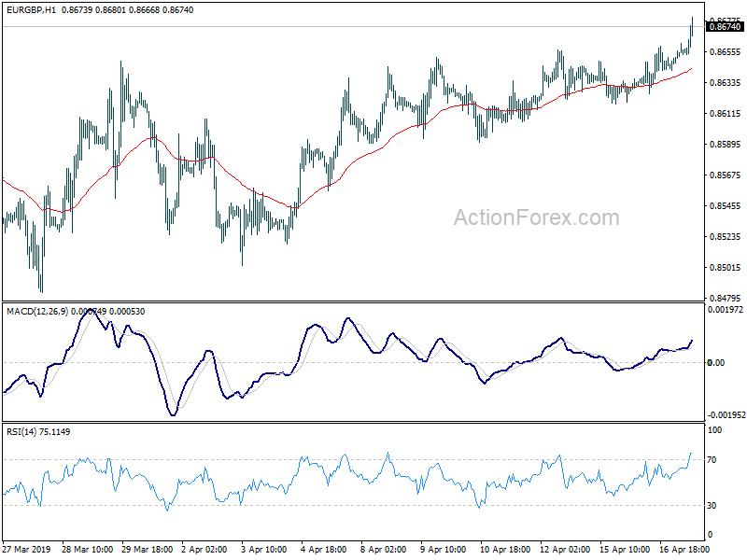Click the 4 Apr 18:00 time label
Viewport: 747px width, 560px height.
[x=324, y=550]
